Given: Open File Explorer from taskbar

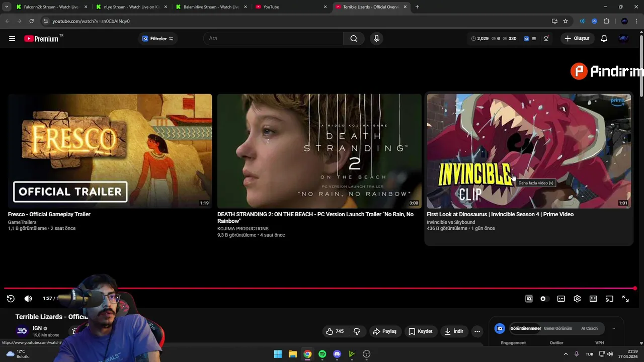Looking at the screenshot, I should (292, 354).
